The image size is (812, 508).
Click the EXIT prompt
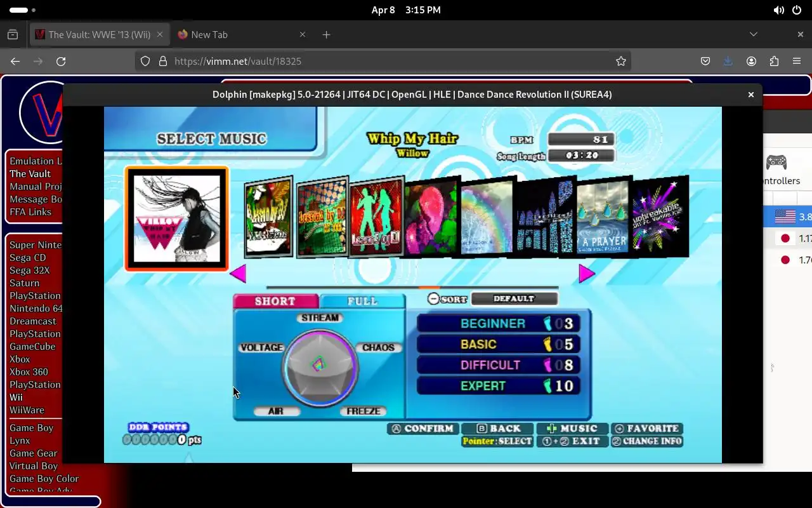tap(572, 441)
